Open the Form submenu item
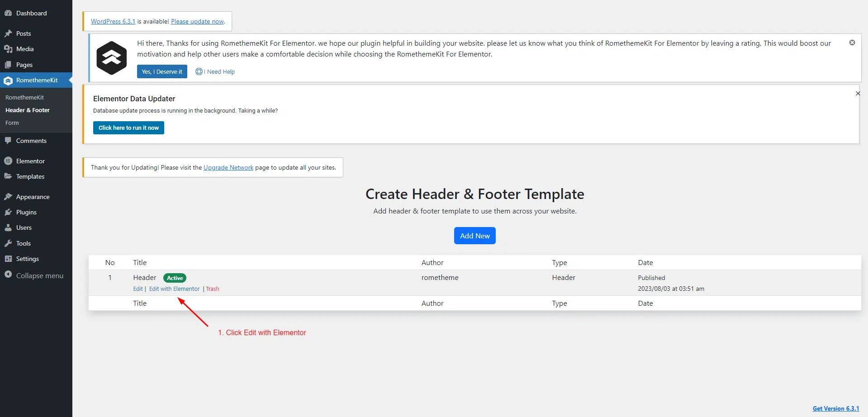868x417 pixels. 12,123
